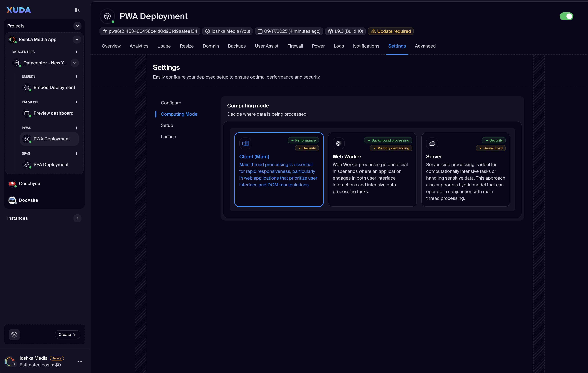Expand the Instances section

(77, 218)
